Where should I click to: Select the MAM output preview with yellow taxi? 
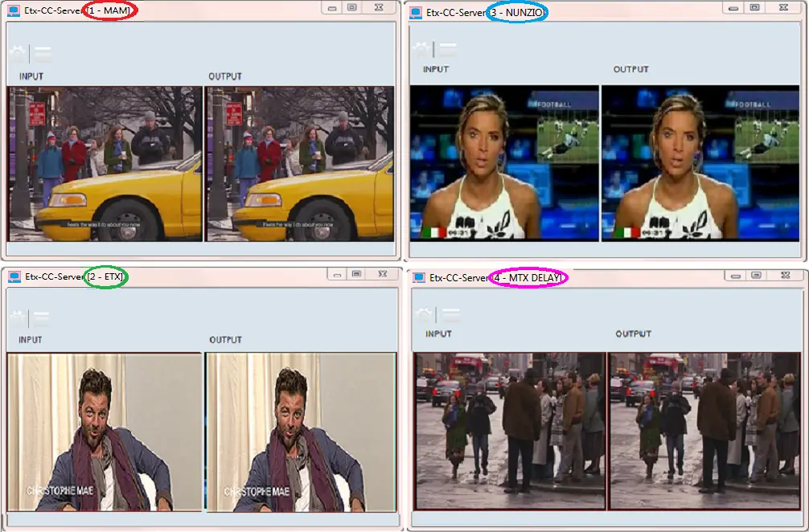(x=300, y=164)
